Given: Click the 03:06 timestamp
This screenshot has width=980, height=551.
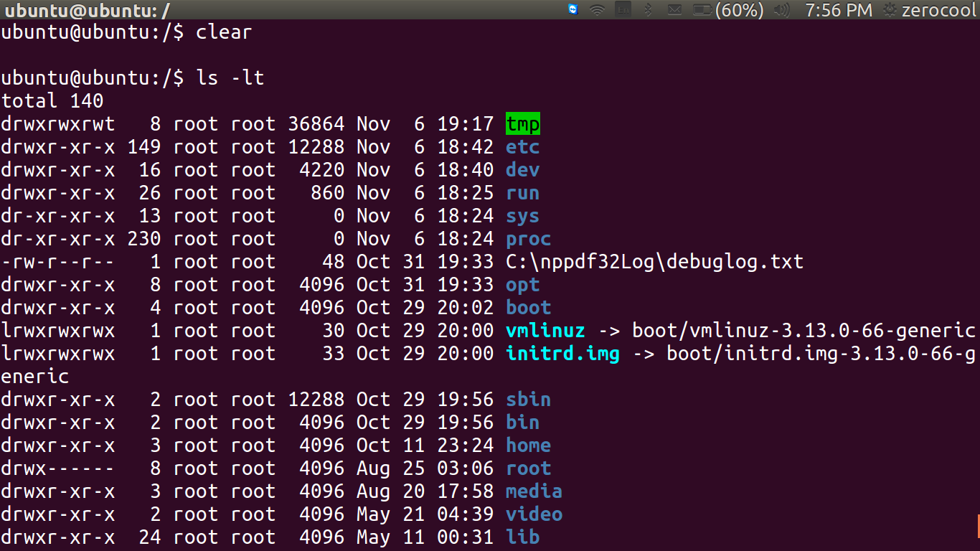Looking at the screenshot, I should 466,468.
